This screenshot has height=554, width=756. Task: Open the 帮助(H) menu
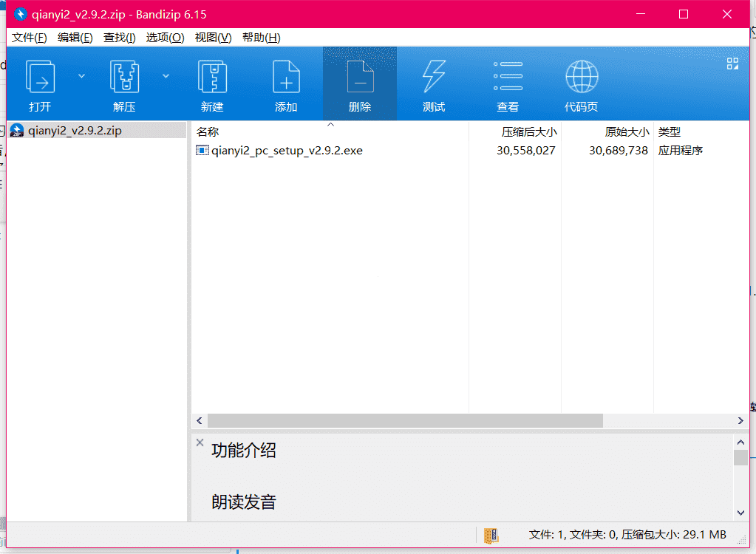(261, 38)
